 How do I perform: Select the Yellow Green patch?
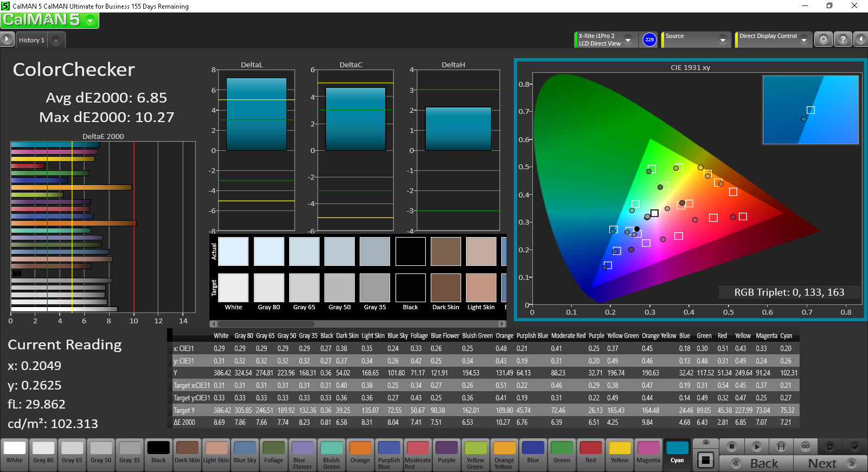[475, 454]
